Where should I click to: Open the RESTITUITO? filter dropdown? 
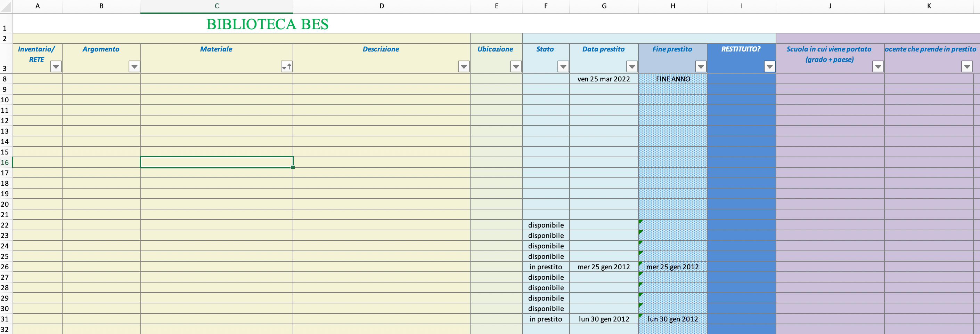tap(770, 67)
